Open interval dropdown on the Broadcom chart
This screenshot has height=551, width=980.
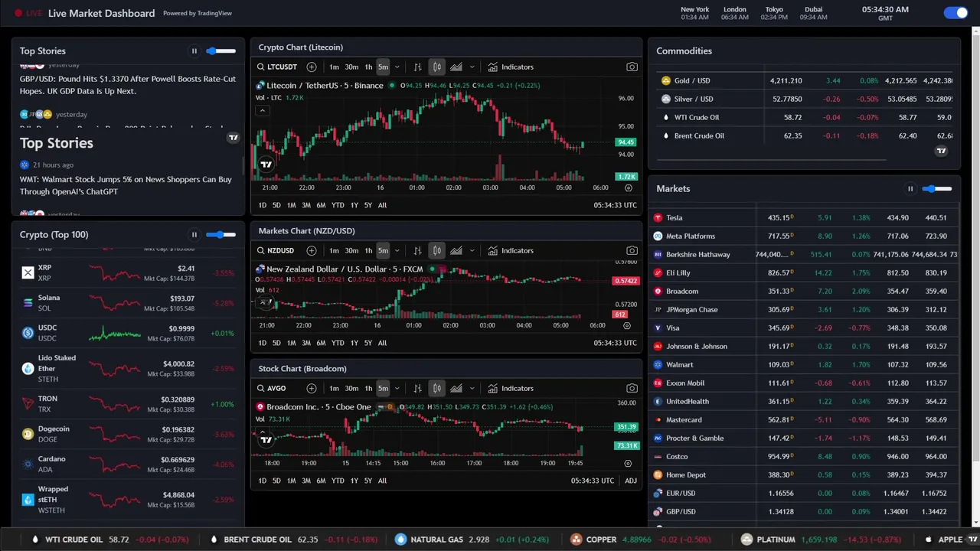point(397,388)
